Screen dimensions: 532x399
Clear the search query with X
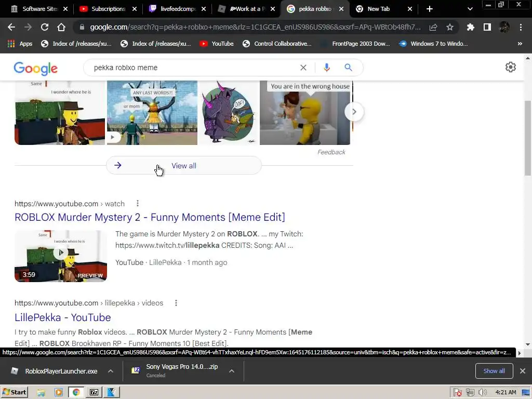coord(303,68)
